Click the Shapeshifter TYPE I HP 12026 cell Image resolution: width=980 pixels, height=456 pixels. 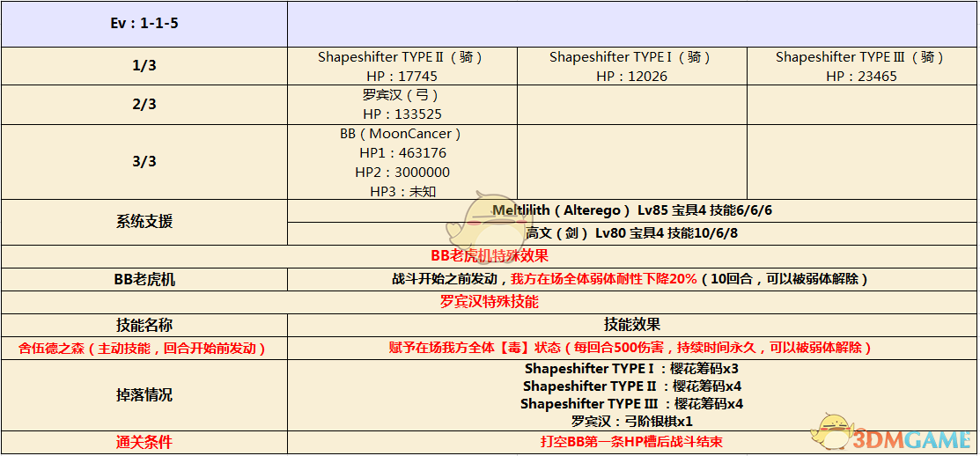[x=632, y=66]
